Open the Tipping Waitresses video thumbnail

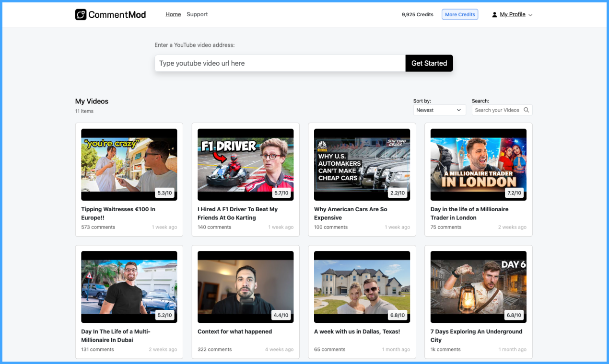tap(129, 165)
